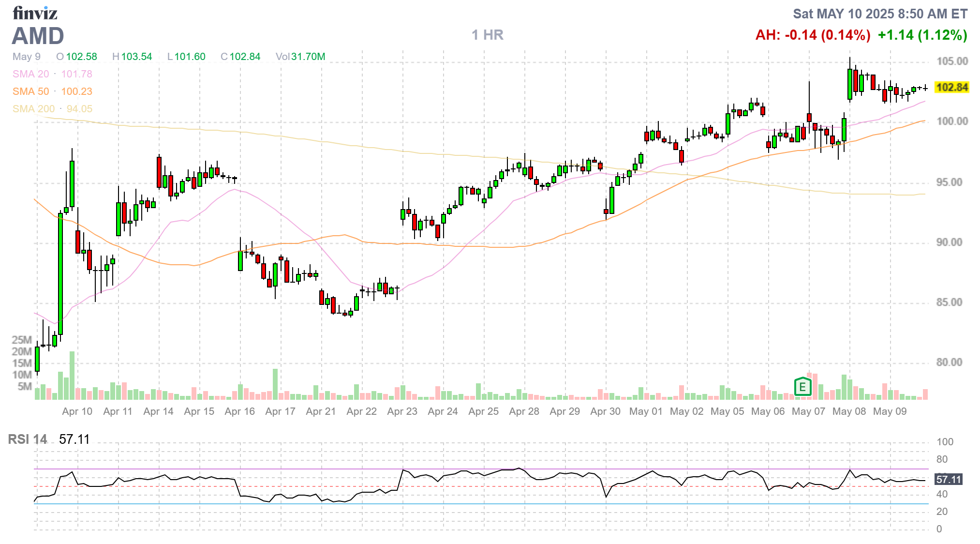980x544 pixels.
Task: Click the SMA 20 legend label
Action: tap(30, 74)
